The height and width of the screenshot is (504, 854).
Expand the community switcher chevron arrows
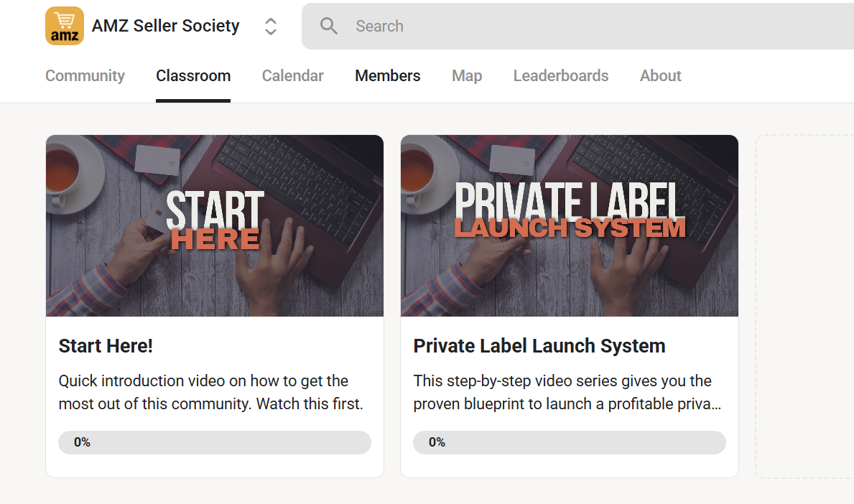click(271, 26)
